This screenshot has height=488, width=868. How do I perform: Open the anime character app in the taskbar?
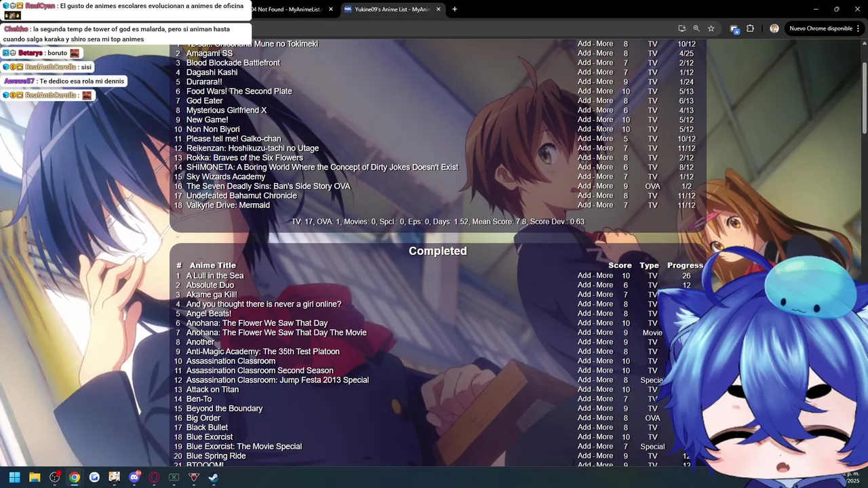tap(114, 477)
